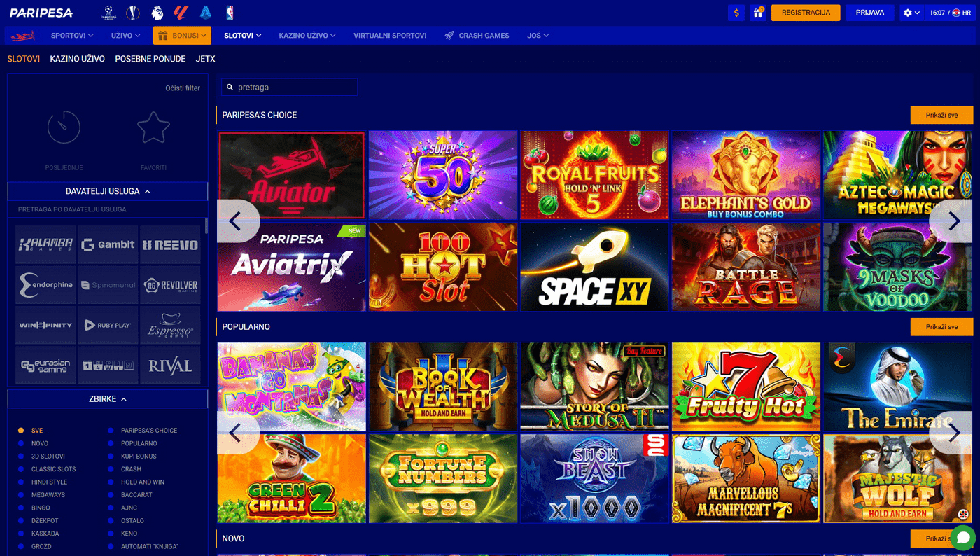Expand the SPORTOVI dropdown
Screen dimensions: 980x556
tap(71, 34)
